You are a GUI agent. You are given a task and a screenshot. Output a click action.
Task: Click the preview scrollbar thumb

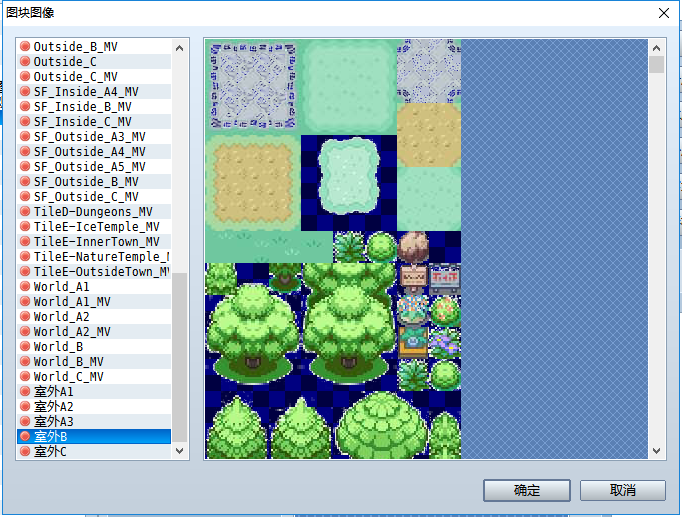point(657,64)
